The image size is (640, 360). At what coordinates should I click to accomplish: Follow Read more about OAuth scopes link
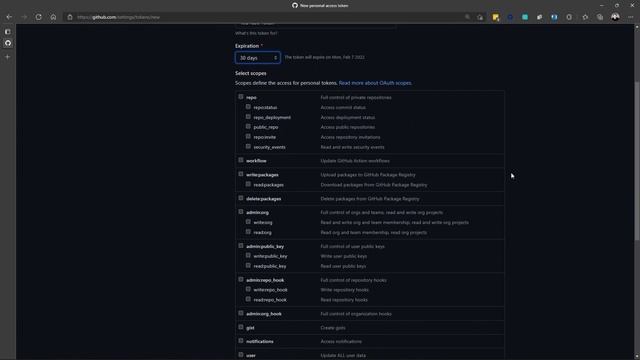point(375,83)
